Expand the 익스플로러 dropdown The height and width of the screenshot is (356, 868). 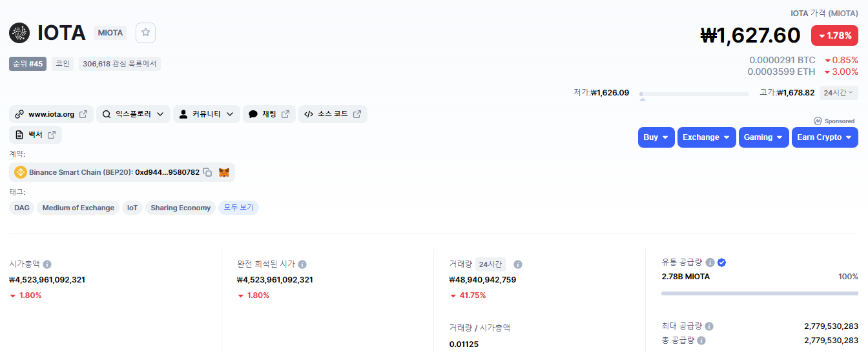tap(133, 114)
